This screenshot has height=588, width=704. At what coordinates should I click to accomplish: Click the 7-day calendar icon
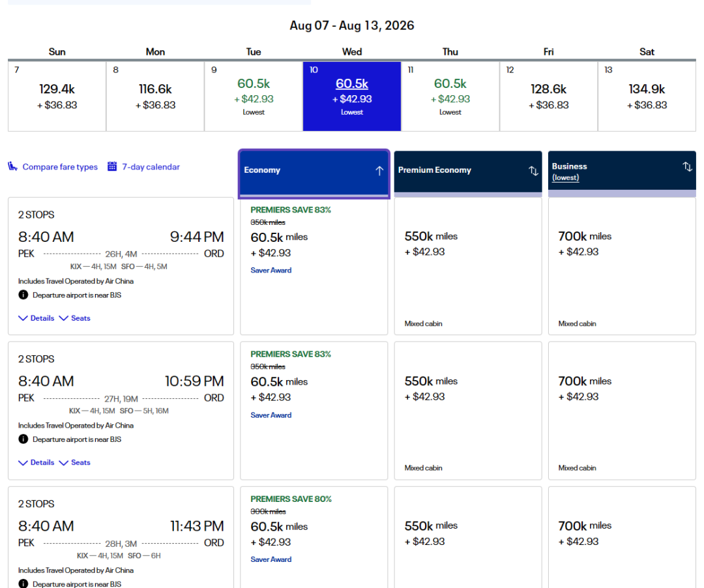pyautogui.click(x=112, y=167)
